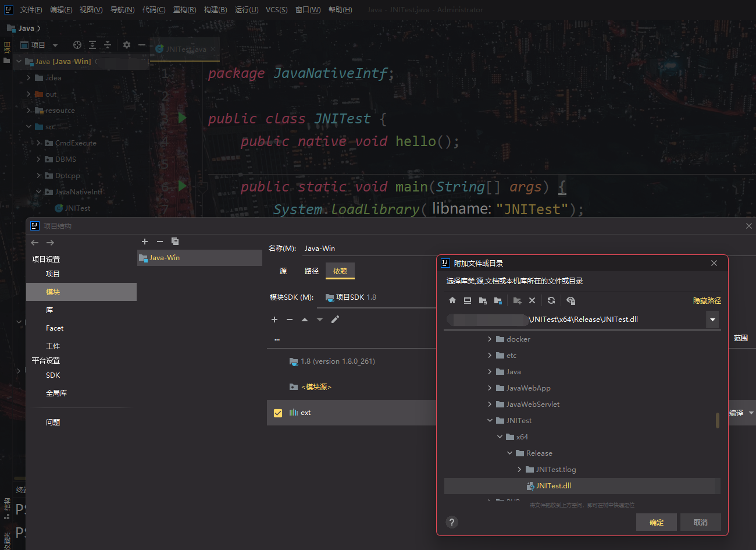Hide the project panel with the minus icon

click(142, 45)
